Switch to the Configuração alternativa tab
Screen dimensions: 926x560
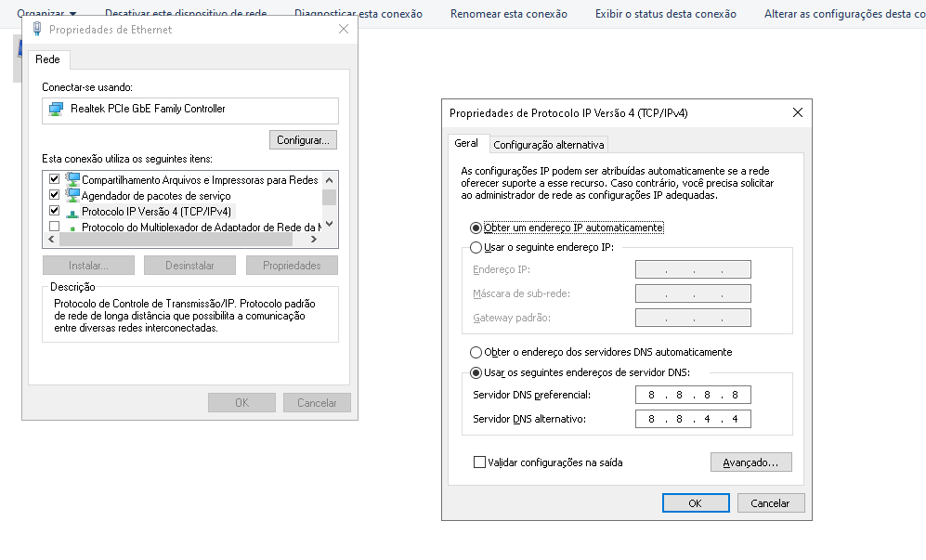pos(549,145)
